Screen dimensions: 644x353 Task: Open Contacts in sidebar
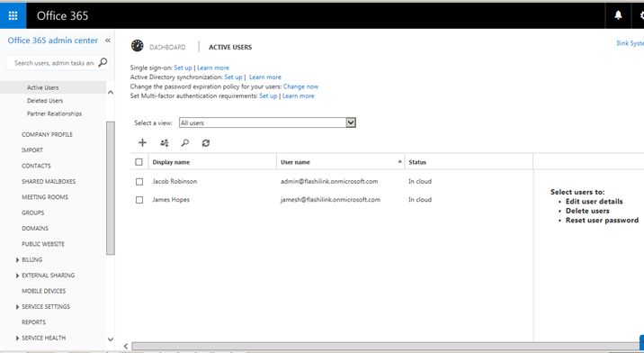[36, 166]
